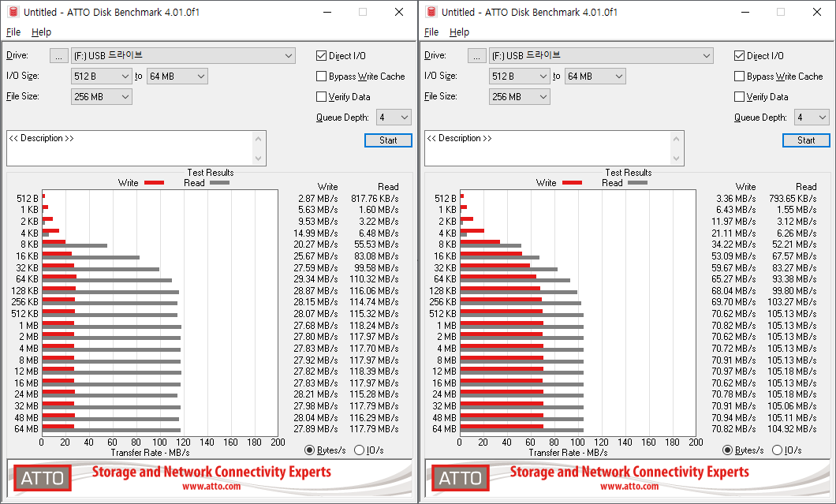
Task: Click the ATTO logo in right window banner
Action: [x=460, y=478]
